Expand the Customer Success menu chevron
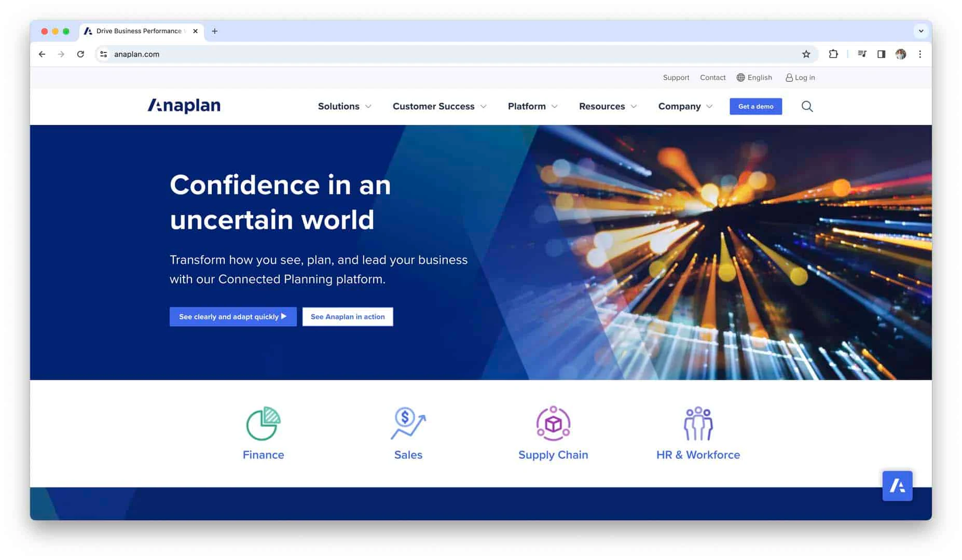Image resolution: width=962 pixels, height=560 pixels. coord(484,106)
